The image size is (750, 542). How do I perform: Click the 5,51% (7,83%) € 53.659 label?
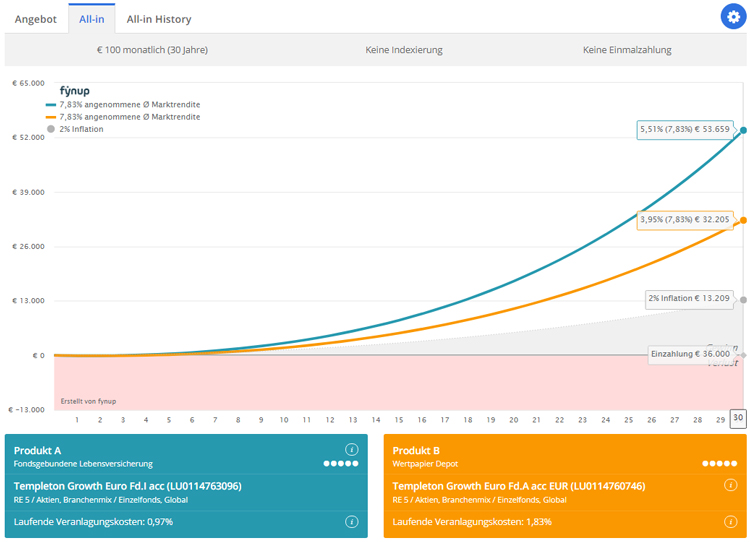pyautogui.click(x=685, y=130)
